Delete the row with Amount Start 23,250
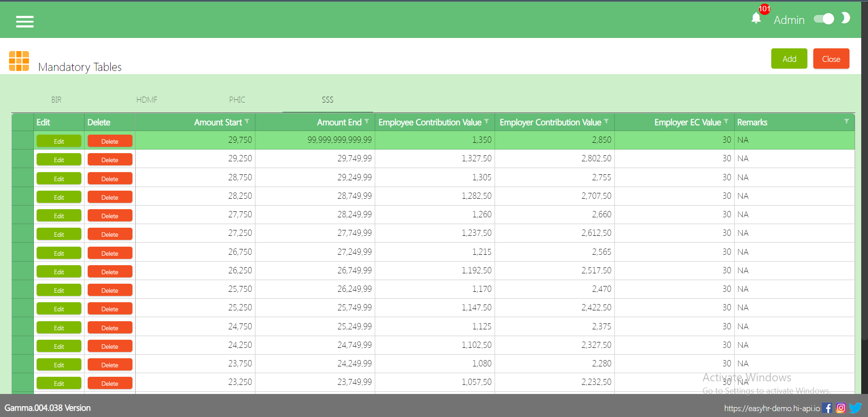Screen dimensions: 868x417 110,383
